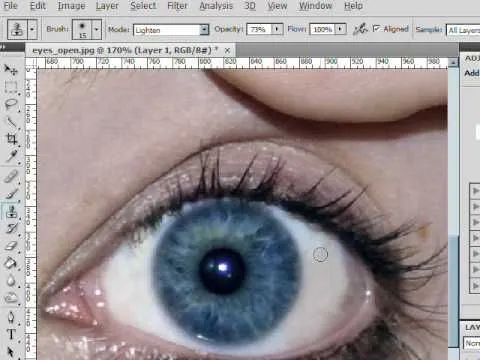Open the Layer menu

pos(107,6)
